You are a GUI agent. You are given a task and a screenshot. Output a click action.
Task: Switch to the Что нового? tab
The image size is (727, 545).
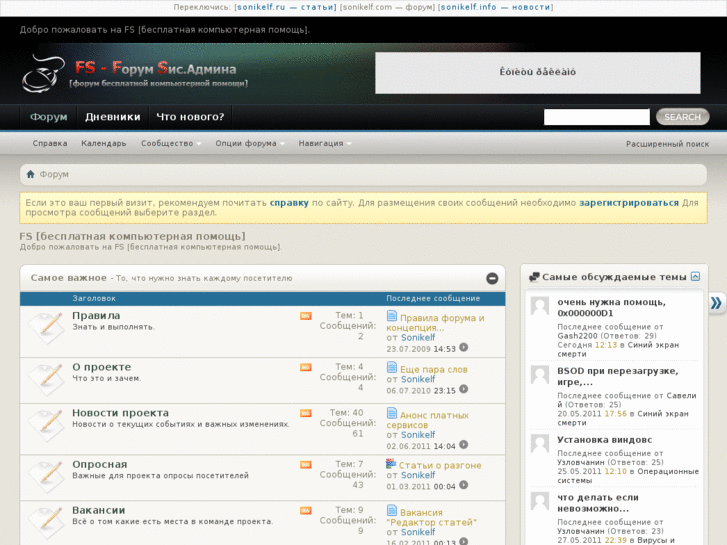pyautogui.click(x=190, y=117)
